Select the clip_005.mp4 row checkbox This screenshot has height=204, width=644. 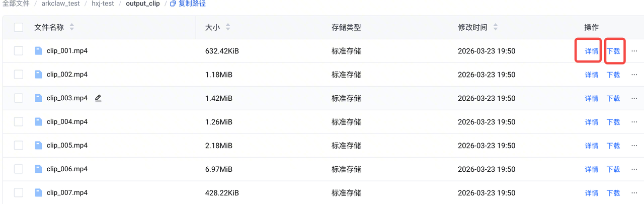[x=19, y=146]
